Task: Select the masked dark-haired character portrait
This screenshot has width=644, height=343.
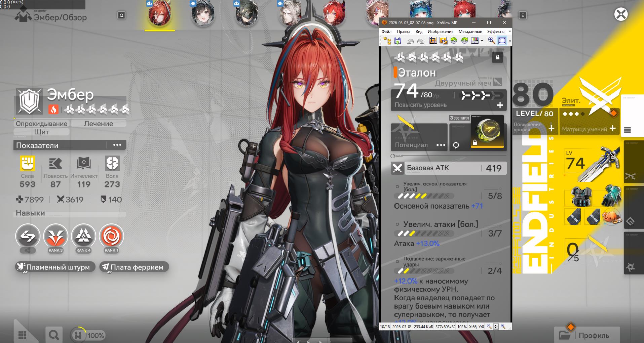Action: point(247,13)
